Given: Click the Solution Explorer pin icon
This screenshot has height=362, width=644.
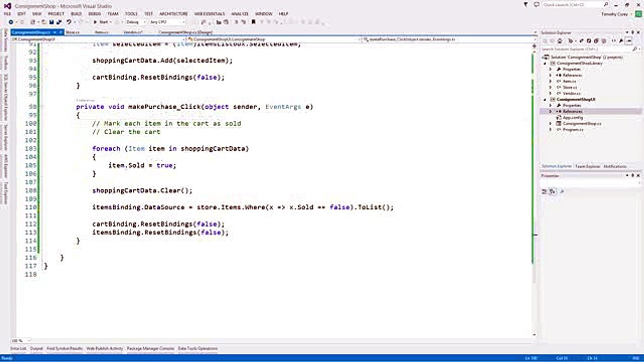Looking at the screenshot, I should [632, 32].
